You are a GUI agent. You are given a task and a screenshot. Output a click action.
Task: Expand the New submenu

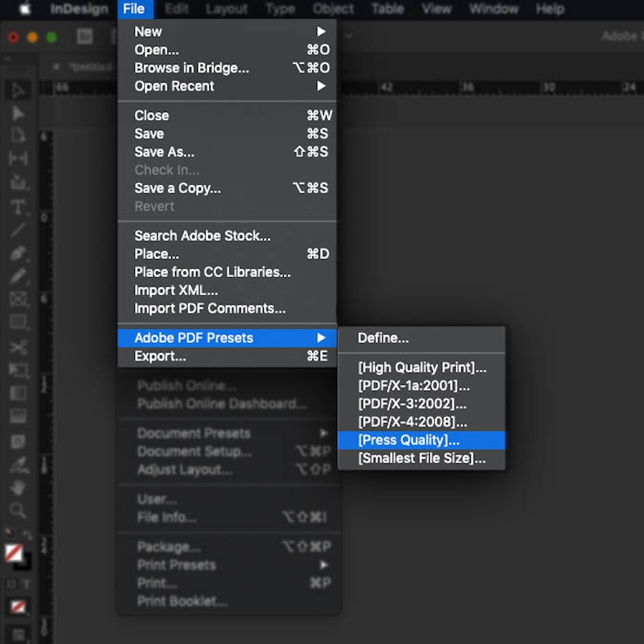[321, 32]
